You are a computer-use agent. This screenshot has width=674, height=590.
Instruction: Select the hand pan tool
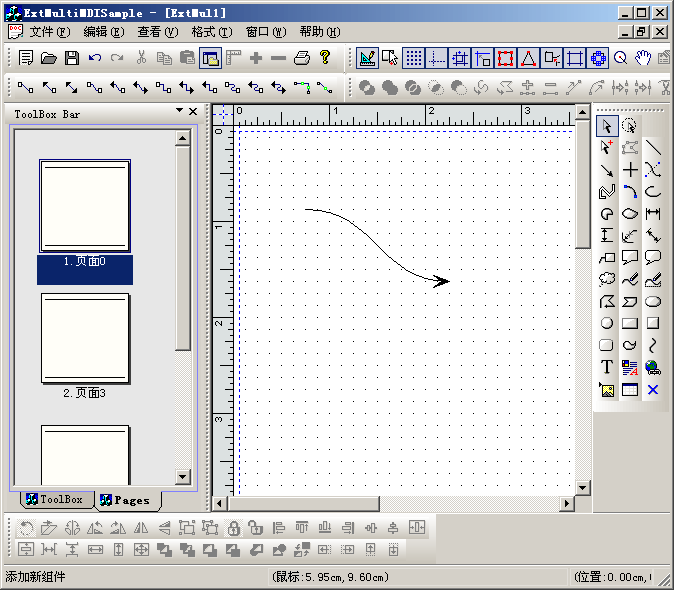coord(643,58)
